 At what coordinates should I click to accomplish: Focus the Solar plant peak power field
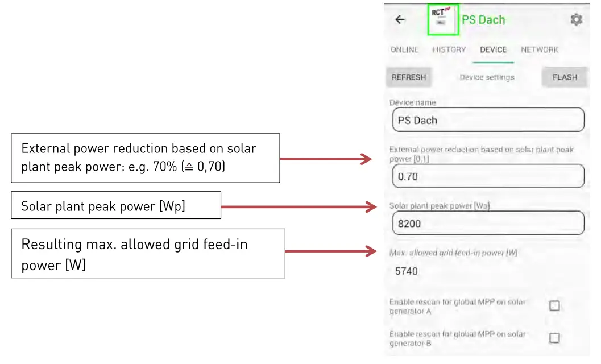click(x=488, y=224)
